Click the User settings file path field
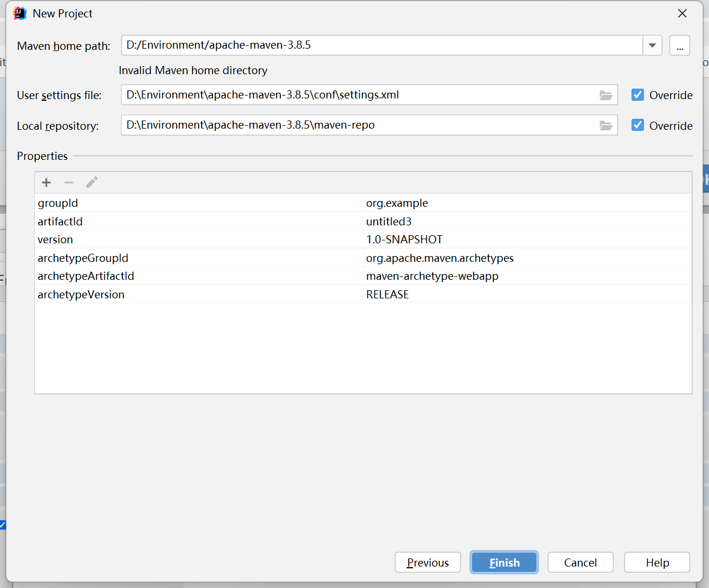Viewport: 709px width, 588px height. 359,95
